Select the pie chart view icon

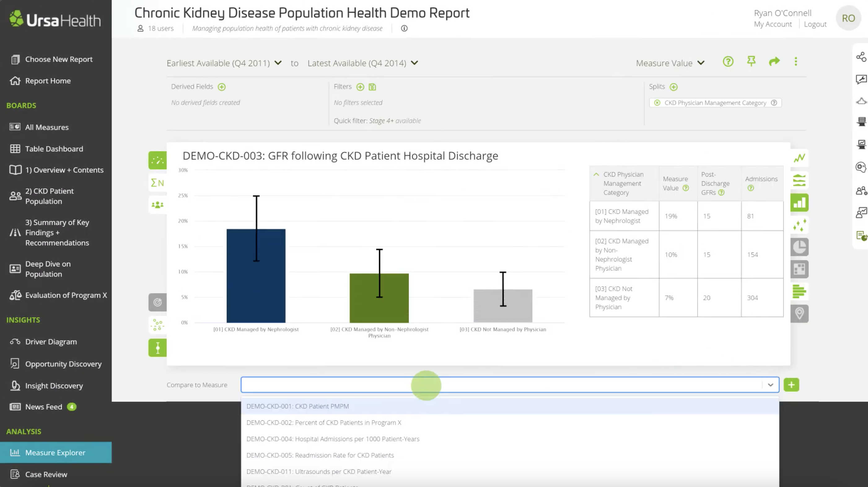(x=799, y=247)
